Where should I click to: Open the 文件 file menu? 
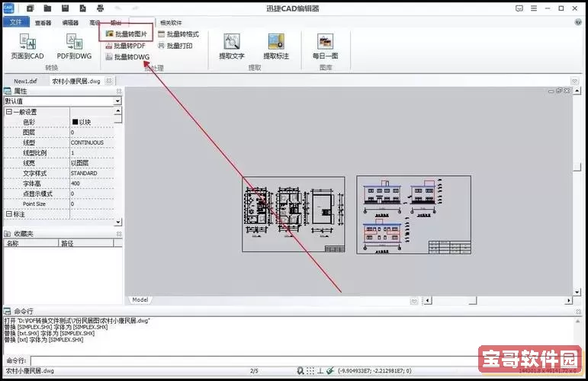click(x=16, y=22)
